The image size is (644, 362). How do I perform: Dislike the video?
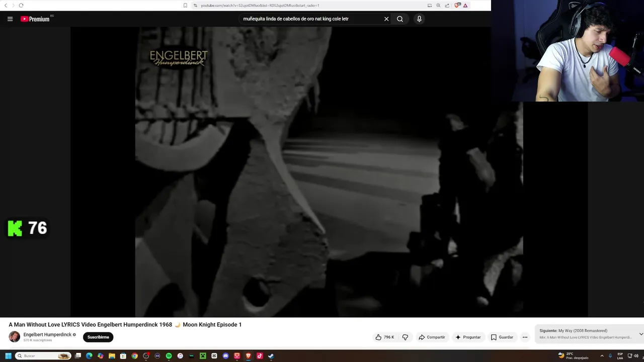coord(405,337)
